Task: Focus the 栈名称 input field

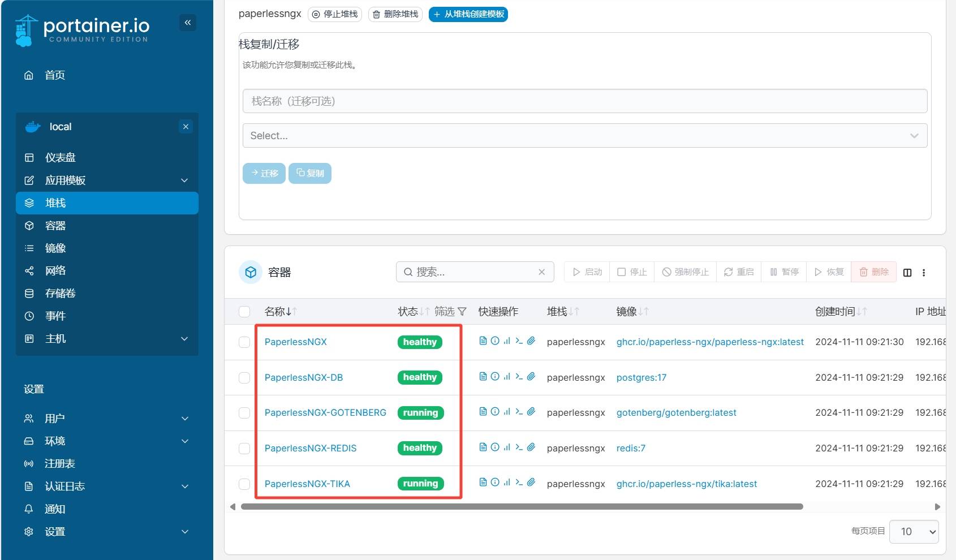Action: (585, 101)
